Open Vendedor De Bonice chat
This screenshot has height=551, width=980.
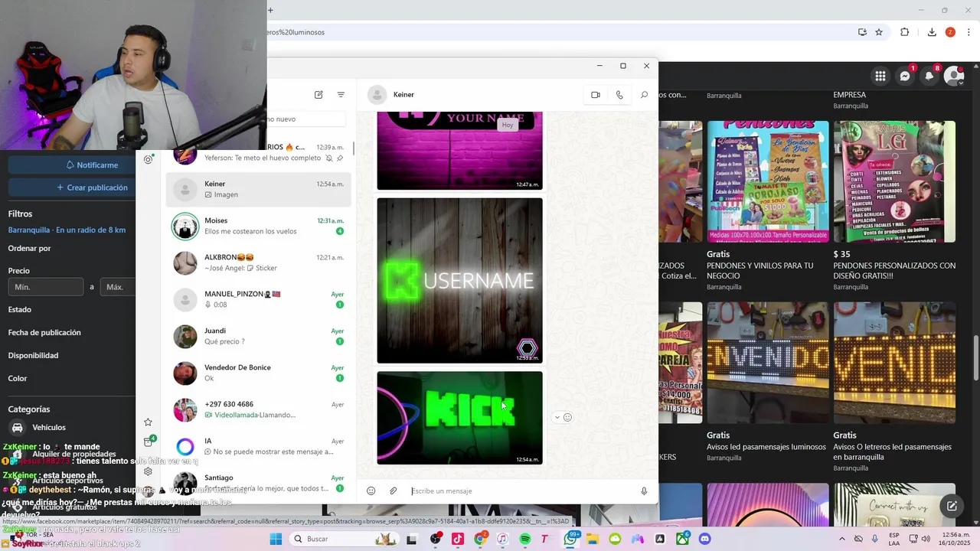pyautogui.click(x=259, y=373)
